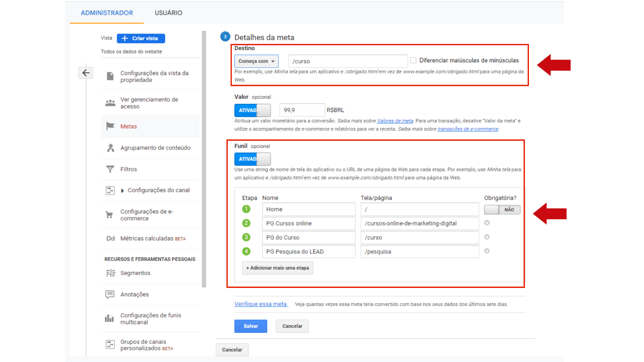The image size is (644, 362).
Task: Click the Destino URL field containing /curso
Action: [348, 61]
